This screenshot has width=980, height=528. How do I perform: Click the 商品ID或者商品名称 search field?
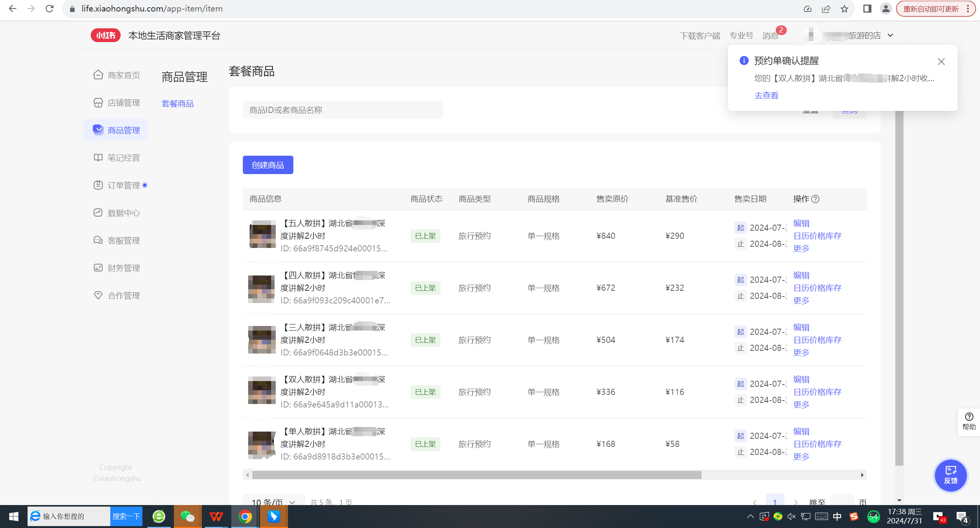click(342, 110)
